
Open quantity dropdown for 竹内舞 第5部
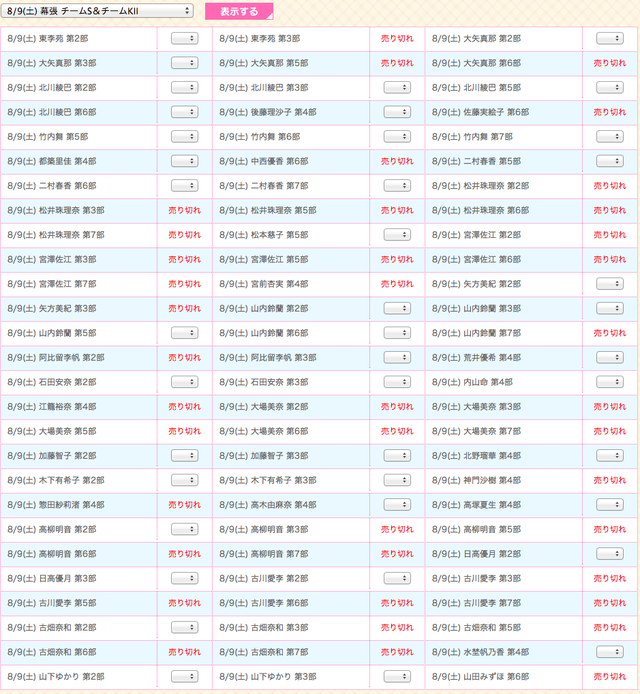tap(185, 137)
